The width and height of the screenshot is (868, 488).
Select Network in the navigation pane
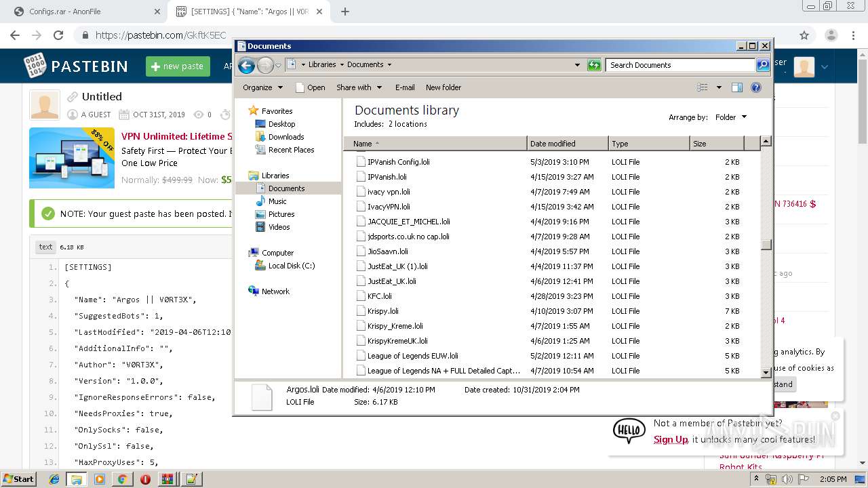pyautogui.click(x=275, y=291)
